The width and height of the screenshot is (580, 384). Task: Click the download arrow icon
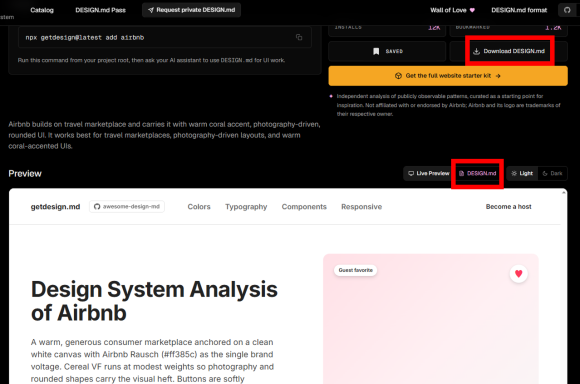coord(476,51)
